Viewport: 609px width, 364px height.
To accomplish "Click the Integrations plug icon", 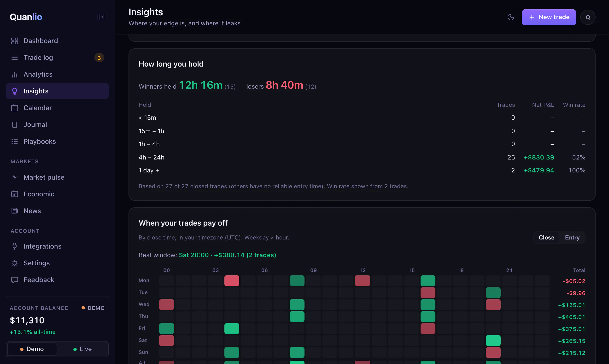I will (x=14, y=246).
